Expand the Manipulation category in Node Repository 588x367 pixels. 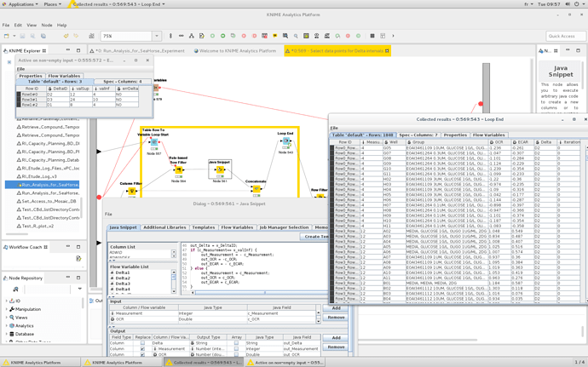click(x=6, y=309)
